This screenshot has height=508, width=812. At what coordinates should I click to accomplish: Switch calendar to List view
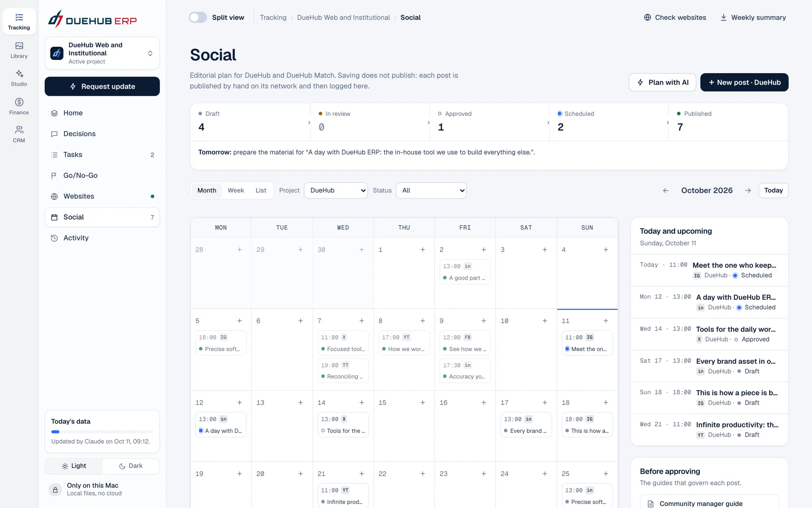pos(261,190)
